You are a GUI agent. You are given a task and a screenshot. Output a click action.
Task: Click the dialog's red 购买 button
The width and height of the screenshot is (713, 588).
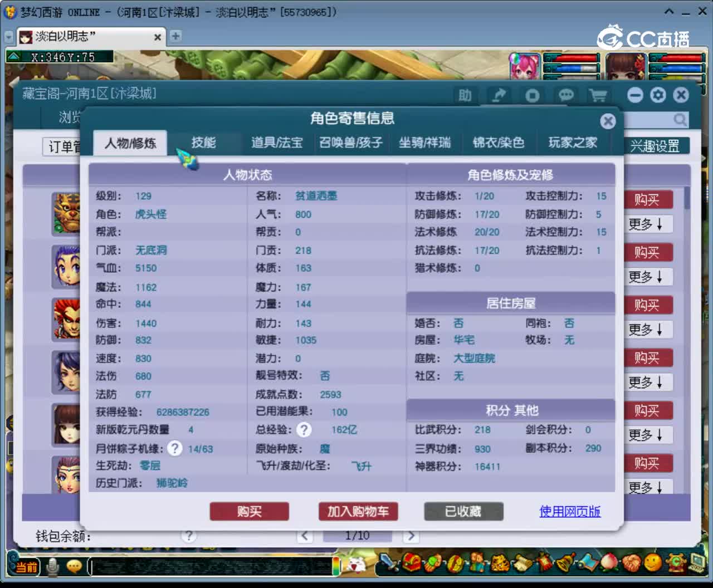click(x=249, y=511)
